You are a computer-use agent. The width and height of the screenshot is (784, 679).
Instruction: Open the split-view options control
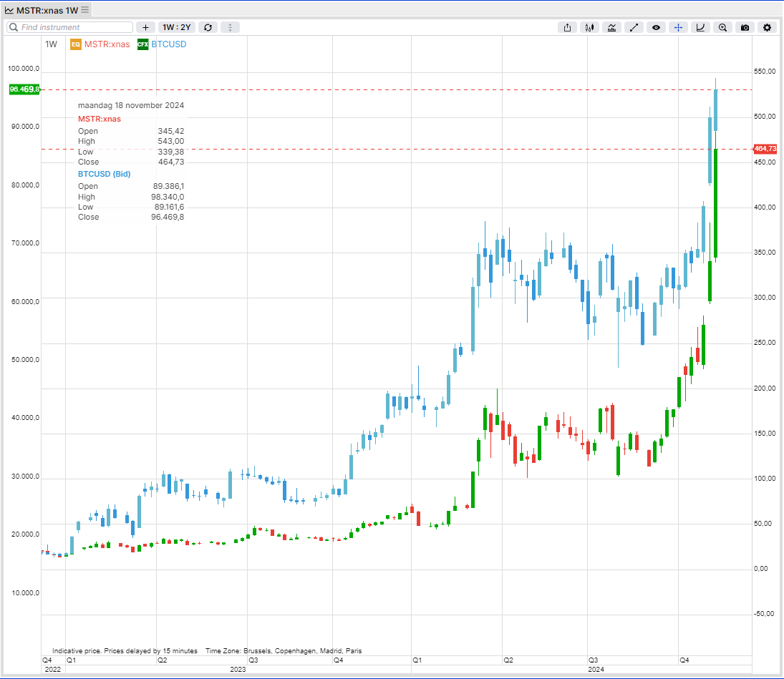click(229, 27)
